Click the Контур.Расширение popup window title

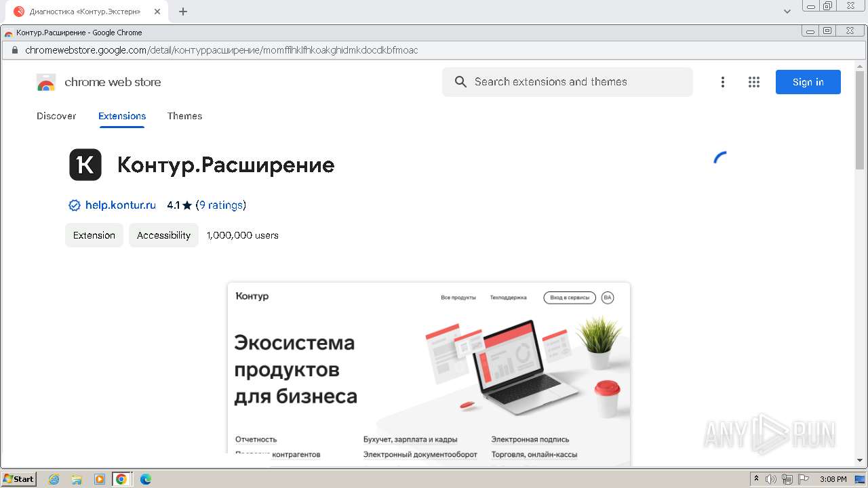[x=79, y=33]
